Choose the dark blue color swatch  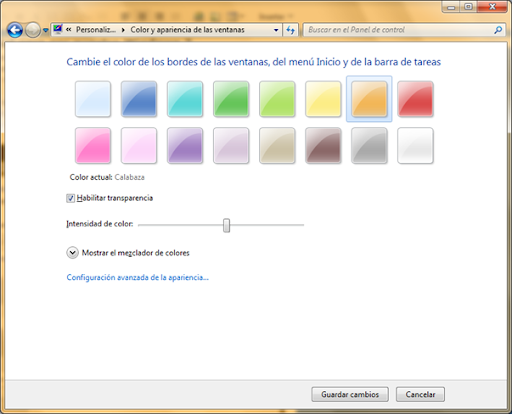coord(139,99)
